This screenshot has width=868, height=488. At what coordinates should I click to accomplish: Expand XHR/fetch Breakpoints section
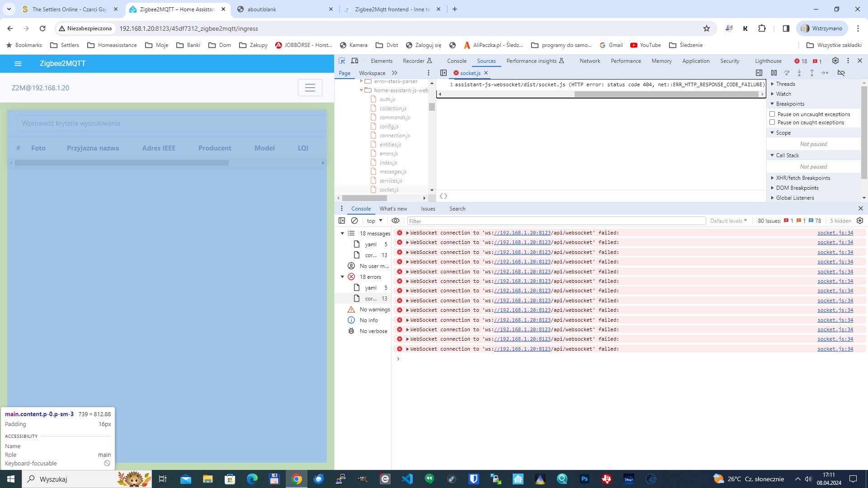tap(803, 178)
